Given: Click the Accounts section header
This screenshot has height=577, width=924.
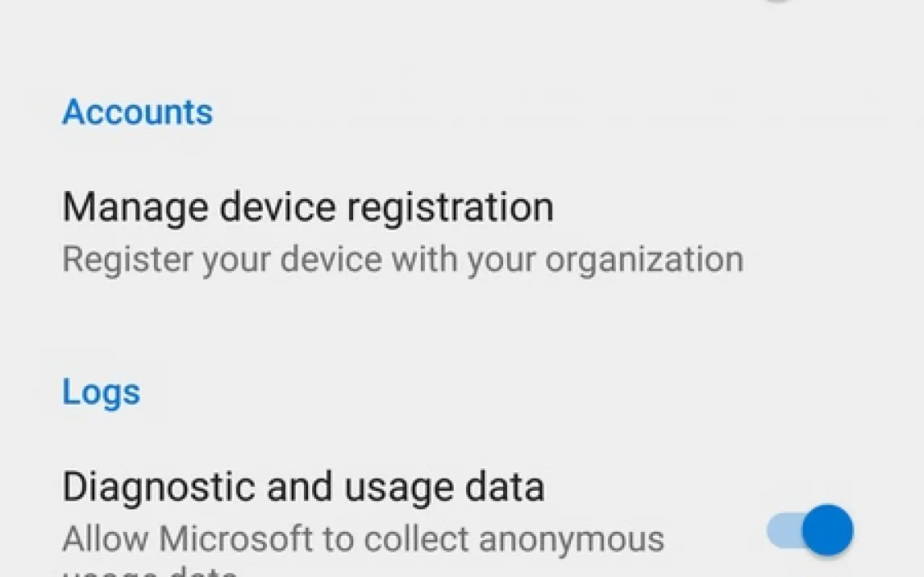Looking at the screenshot, I should (x=137, y=112).
